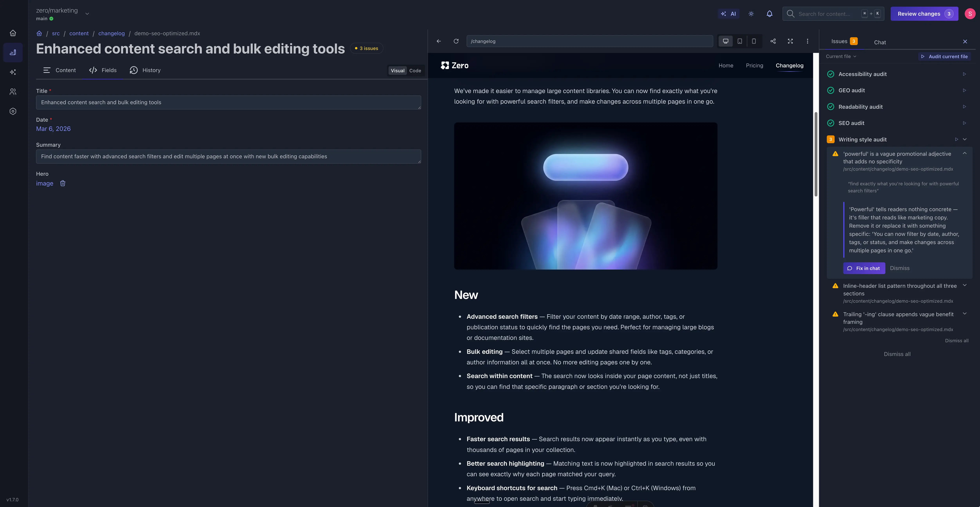Switch editor to Code mode

[x=415, y=71]
